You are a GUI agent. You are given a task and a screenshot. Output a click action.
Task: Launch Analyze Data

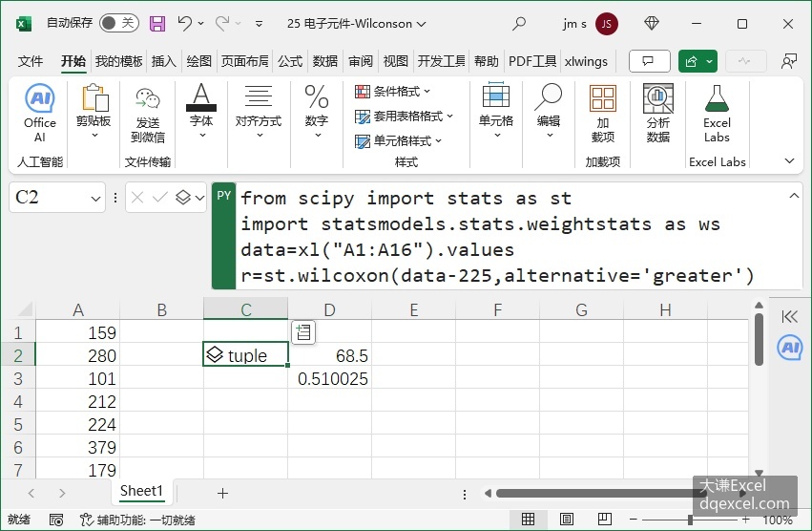[658, 114]
